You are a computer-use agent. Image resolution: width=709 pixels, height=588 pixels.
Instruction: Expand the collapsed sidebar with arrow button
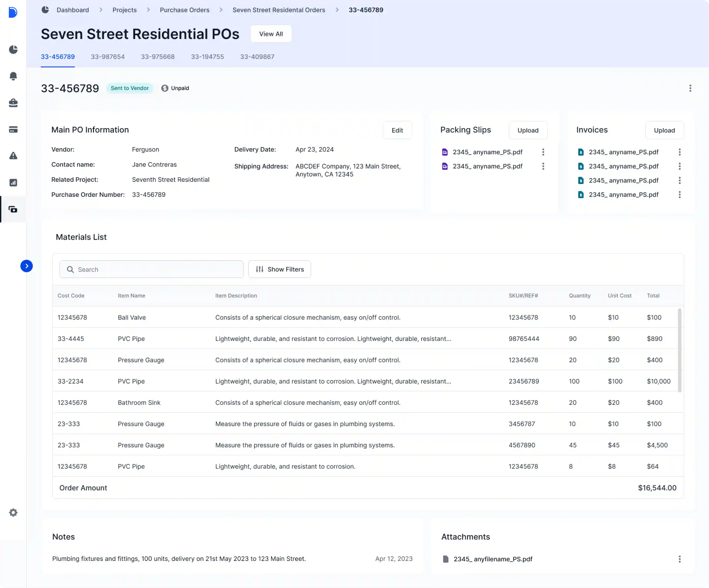point(27,266)
